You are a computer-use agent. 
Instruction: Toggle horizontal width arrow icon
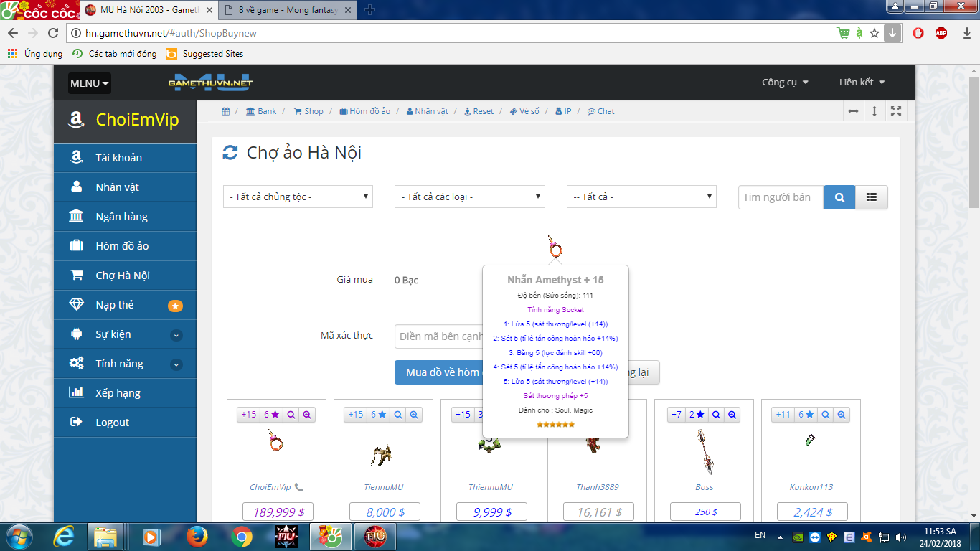pyautogui.click(x=853, y=111)
